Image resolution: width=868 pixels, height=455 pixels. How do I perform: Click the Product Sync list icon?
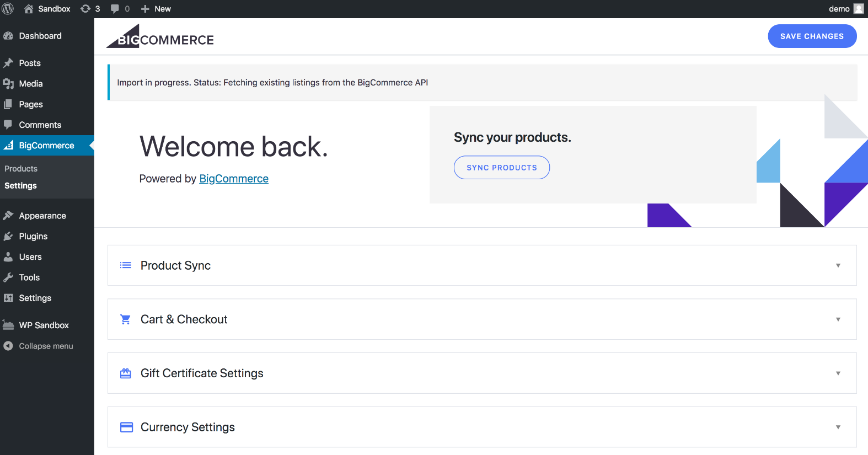coord(126,265)
